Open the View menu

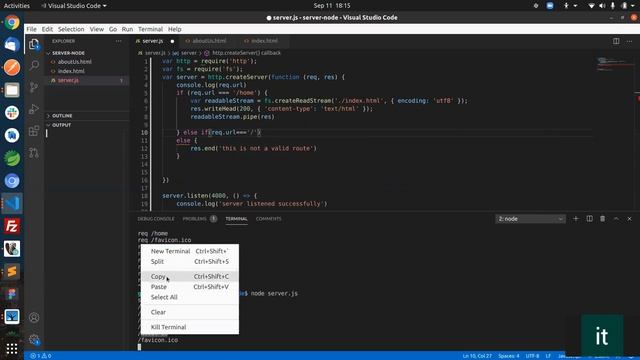97,29
